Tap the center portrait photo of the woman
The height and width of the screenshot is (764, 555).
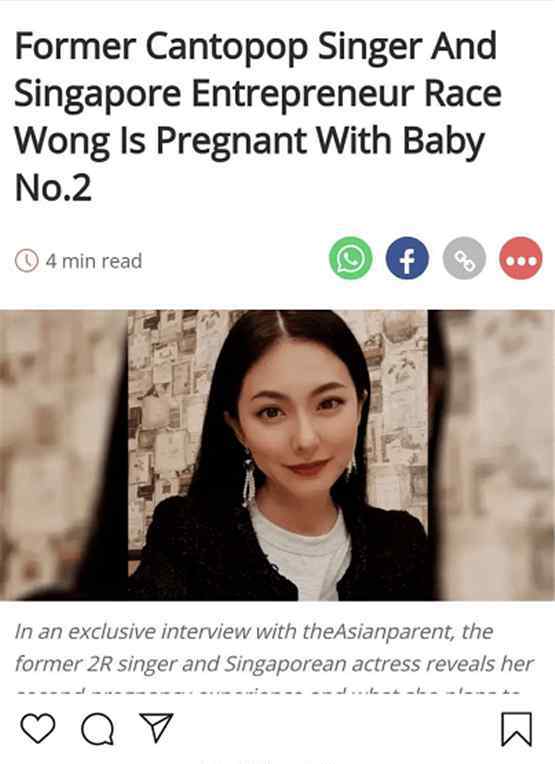tap(278, 455)
